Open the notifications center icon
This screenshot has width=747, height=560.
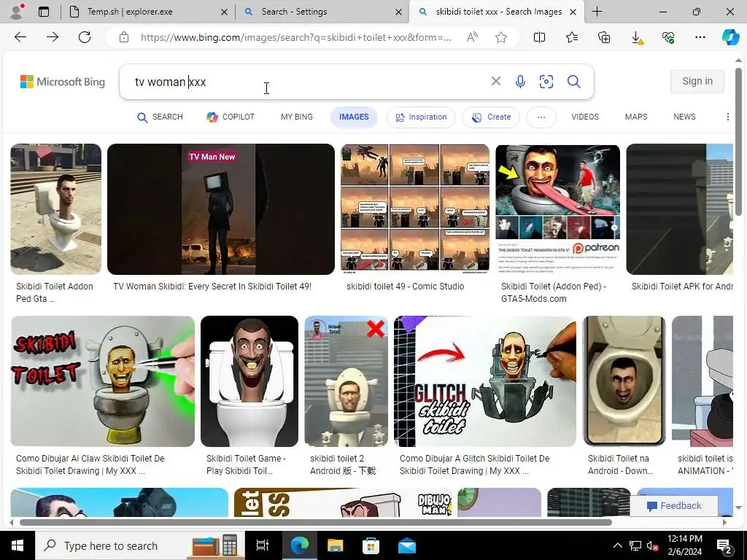coord(724,546)
